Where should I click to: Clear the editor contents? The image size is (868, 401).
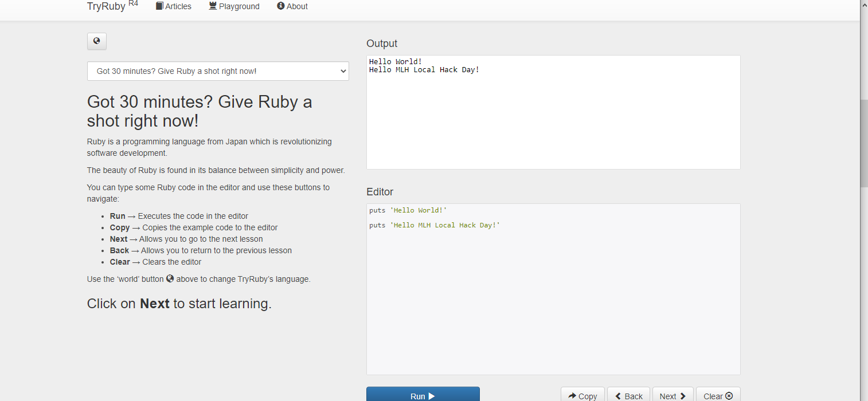pos(718,394)
